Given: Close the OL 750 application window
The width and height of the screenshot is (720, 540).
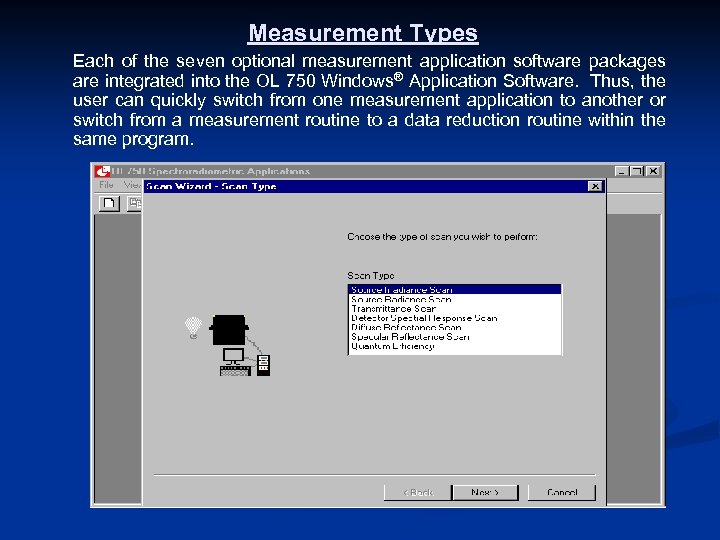Looking at the screenshot, I should (x=653, y=171).
